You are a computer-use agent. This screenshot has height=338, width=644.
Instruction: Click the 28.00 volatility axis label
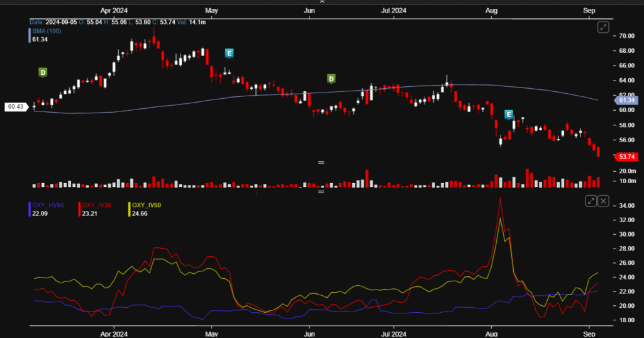tap(627, 249)
